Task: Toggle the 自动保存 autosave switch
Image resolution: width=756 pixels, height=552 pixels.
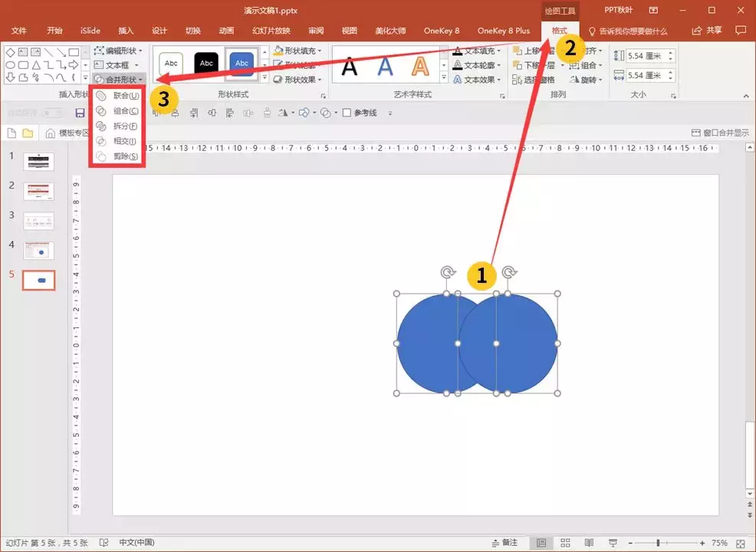Action: [x=52, y=113]
